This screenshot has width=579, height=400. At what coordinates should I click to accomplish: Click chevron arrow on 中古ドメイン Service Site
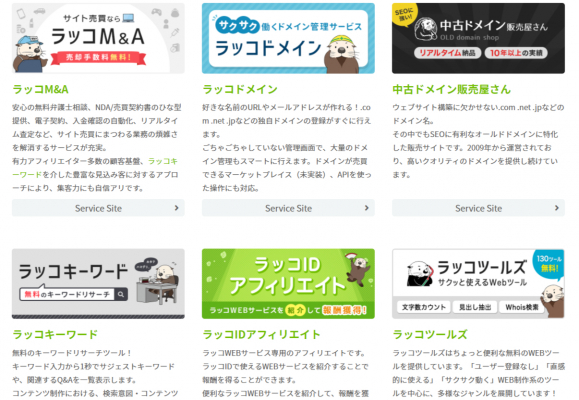[x=557, y=208]
